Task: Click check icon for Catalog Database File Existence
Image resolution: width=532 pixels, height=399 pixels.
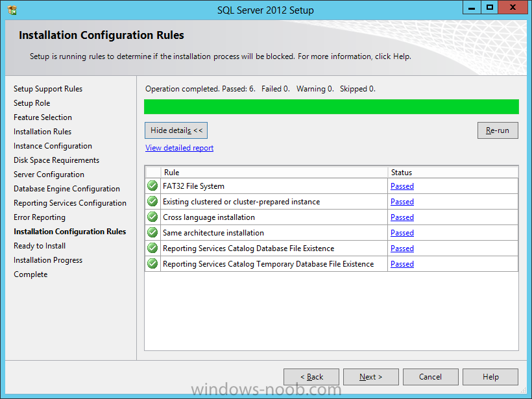Action: (152, 248)
